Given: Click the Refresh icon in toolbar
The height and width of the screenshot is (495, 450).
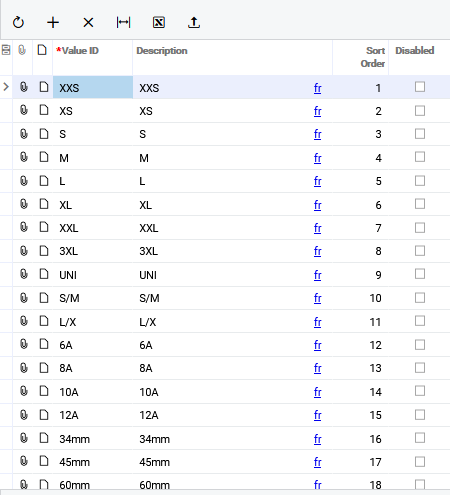Looking at the screenshot, I should pos(18,23).
